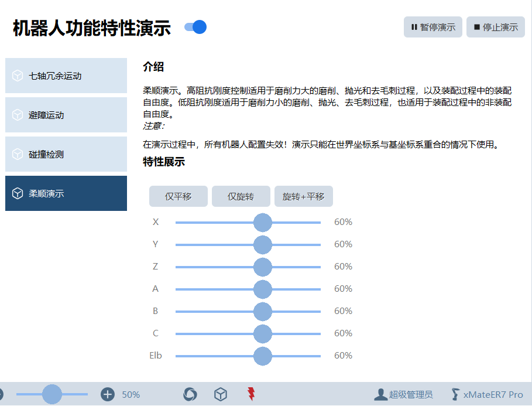
Task: Click the cube icon beside 避障运动
Action: point(18,115)
